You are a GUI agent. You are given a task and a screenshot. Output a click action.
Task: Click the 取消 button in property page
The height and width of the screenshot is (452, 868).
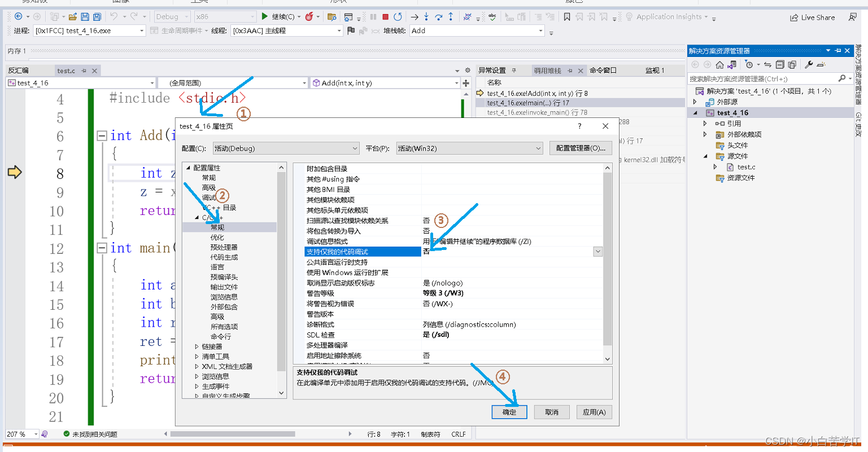pos(552,412)
